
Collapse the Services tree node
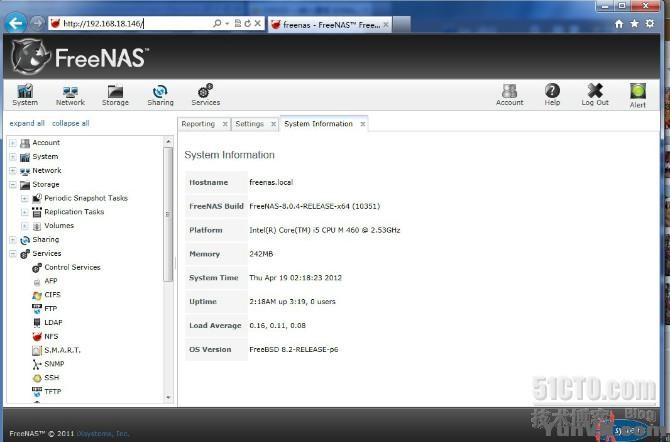pos(13,254)
